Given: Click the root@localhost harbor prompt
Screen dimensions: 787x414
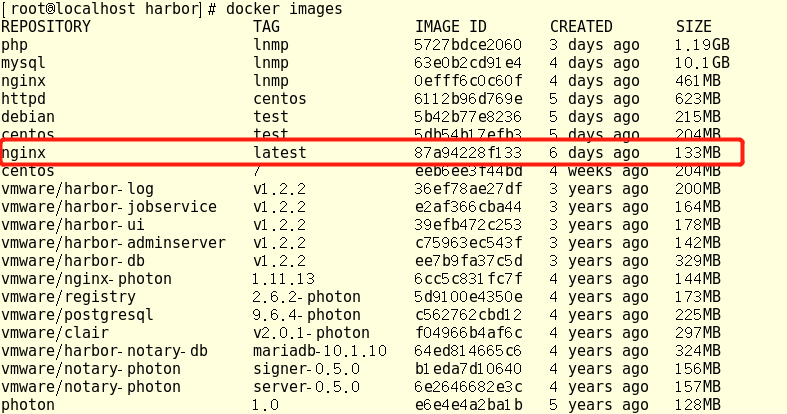Looking at the screenshot, I should coord(100,9).
